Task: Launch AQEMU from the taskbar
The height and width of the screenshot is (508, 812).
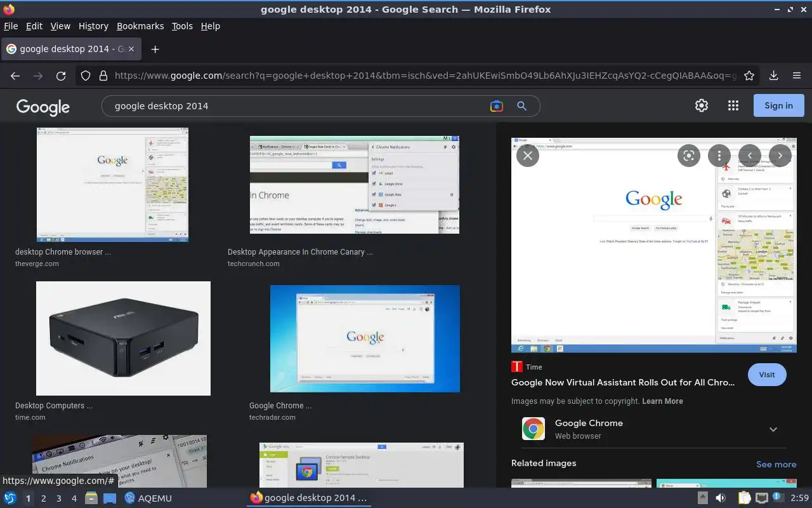Action: (x=148, y=498)
